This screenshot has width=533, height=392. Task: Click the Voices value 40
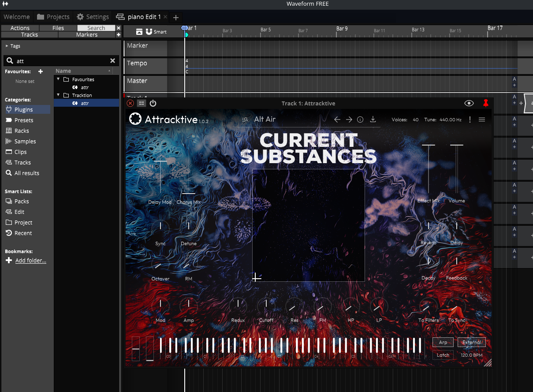(416, 119)
